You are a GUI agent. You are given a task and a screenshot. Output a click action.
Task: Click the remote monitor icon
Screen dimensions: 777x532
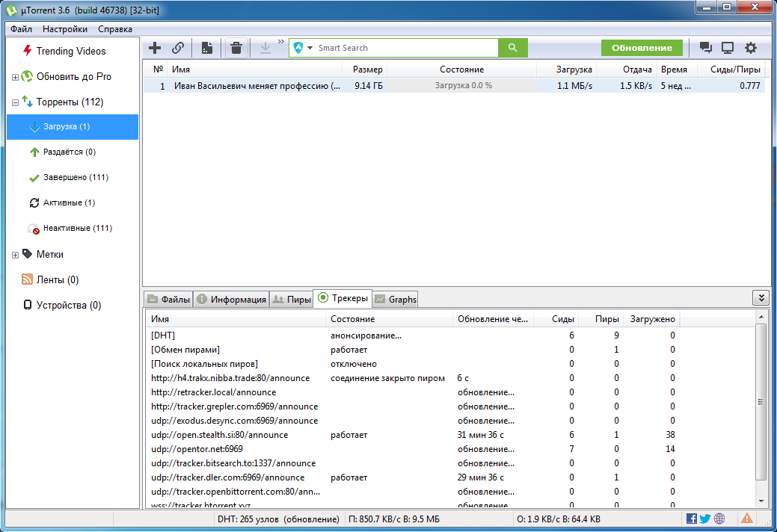(728, 48)
